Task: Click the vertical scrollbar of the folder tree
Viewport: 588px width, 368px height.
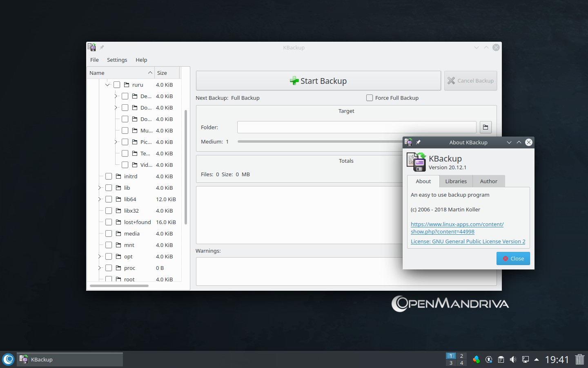Action: (186, 167)
